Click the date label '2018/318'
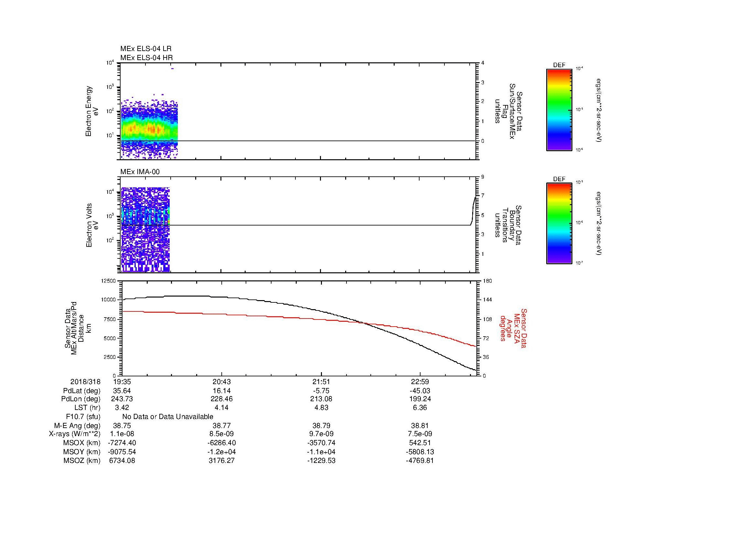The height and width of the screenshot is (534, 756). click(85, 382)
